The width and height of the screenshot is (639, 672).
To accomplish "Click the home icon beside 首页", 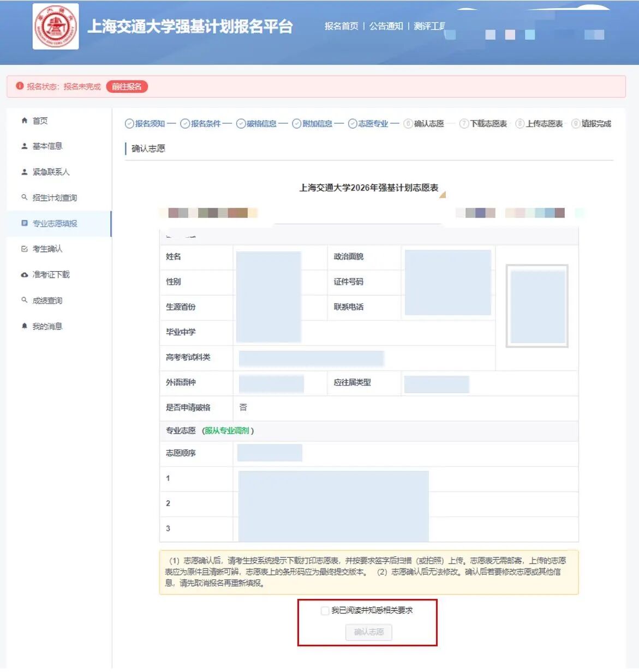I will pyautogui.click(x=24, y=121).
